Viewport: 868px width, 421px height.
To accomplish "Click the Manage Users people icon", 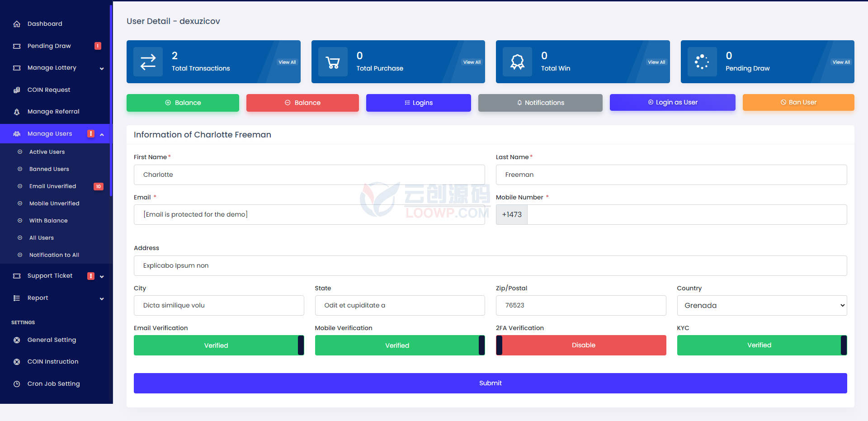I will pos(17,134).
